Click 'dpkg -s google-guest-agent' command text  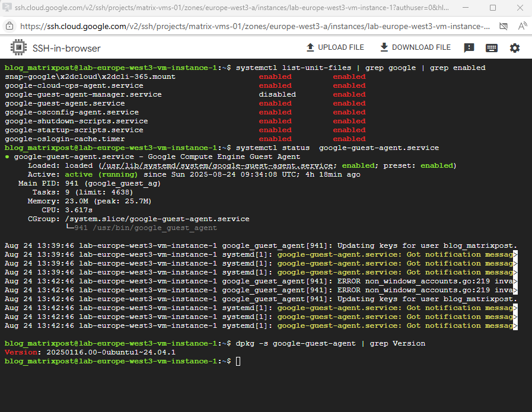point(296,343)
